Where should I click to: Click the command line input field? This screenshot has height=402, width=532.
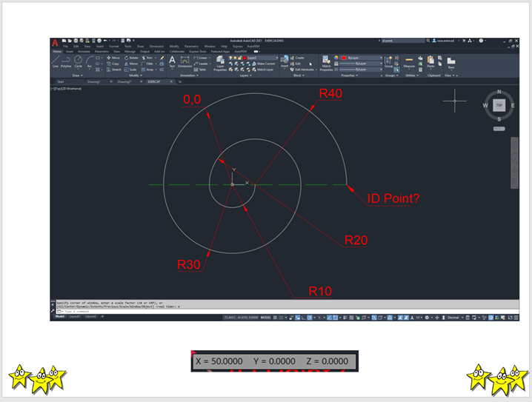click(288, 311)
